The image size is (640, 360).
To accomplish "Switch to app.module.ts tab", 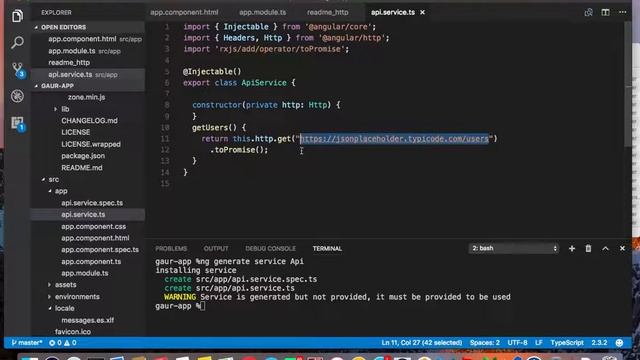I will tap(262, 12).
